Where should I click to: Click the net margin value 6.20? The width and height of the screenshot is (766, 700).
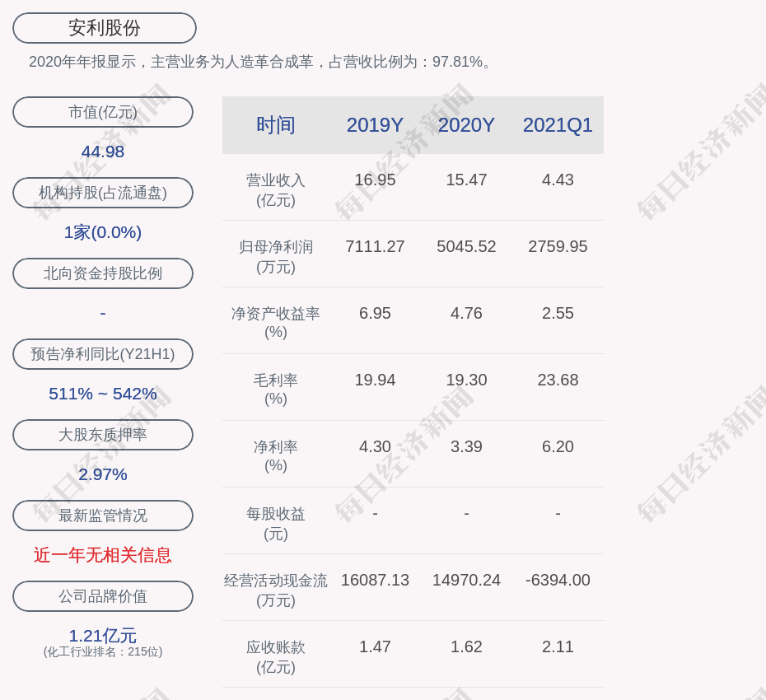tap(558, 446)
